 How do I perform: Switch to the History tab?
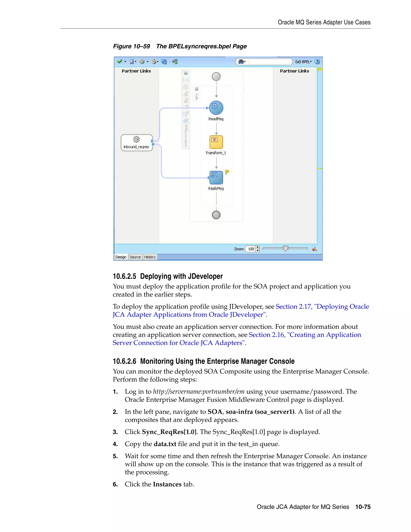point(150,257)
